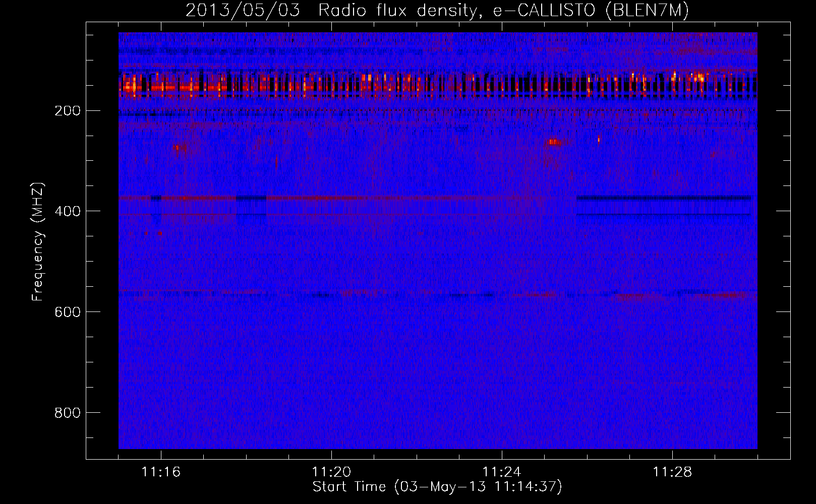Click the 11:16 time tick label

[161, 472]
